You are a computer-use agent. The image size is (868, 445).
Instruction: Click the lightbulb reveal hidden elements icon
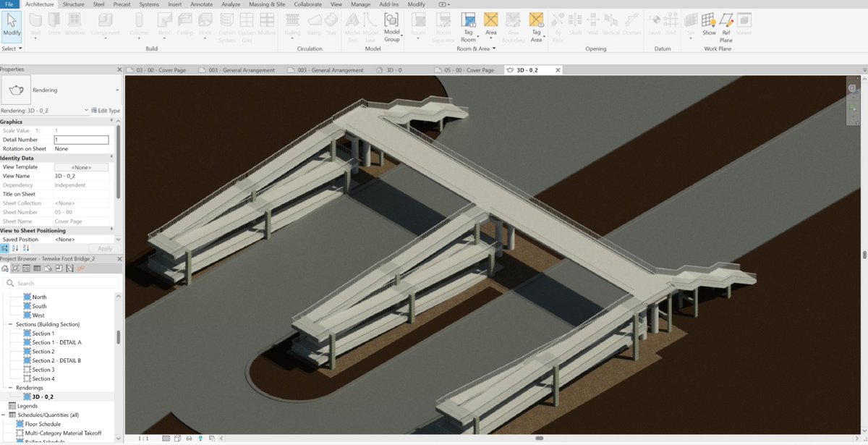(x=200, y=438)
